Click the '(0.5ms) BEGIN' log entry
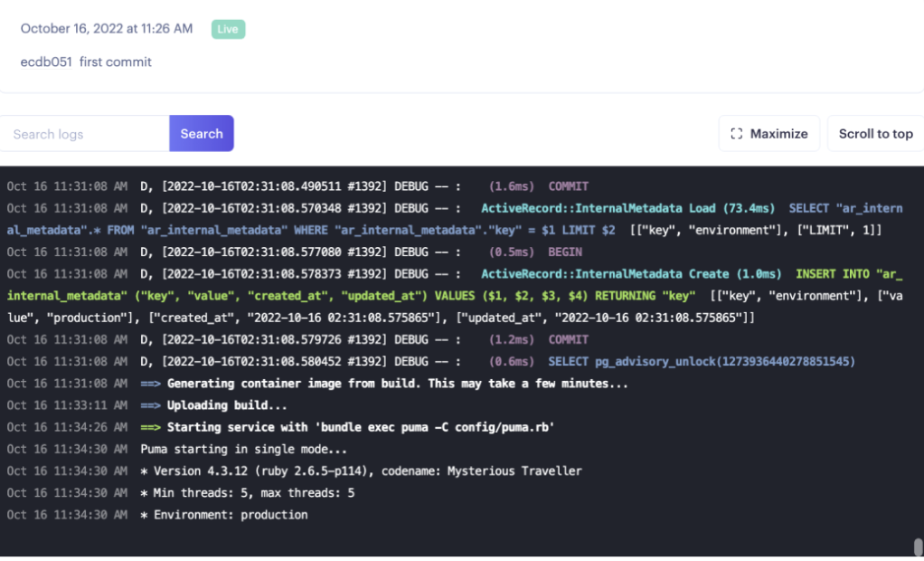Image resolution: width=924 pixels, height=561 pixels. [x=535, y=252]
